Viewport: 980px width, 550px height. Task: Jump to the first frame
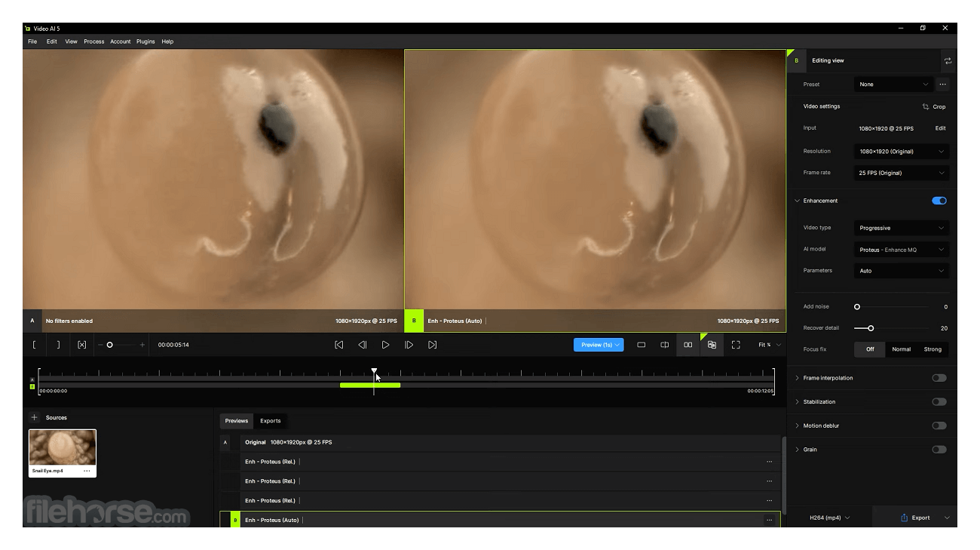pyautogui.click(x=339, y=345)
